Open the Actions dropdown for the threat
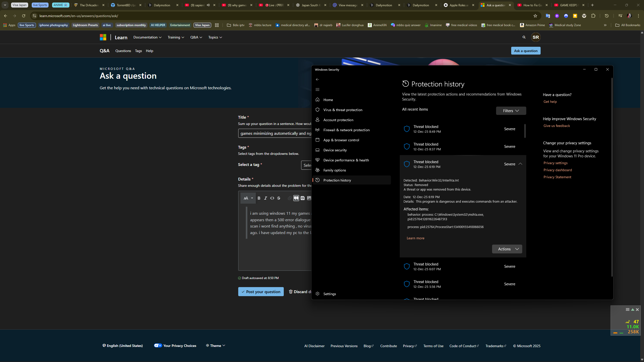Screen dimensions: 644x362 click(x=507, y=249)
